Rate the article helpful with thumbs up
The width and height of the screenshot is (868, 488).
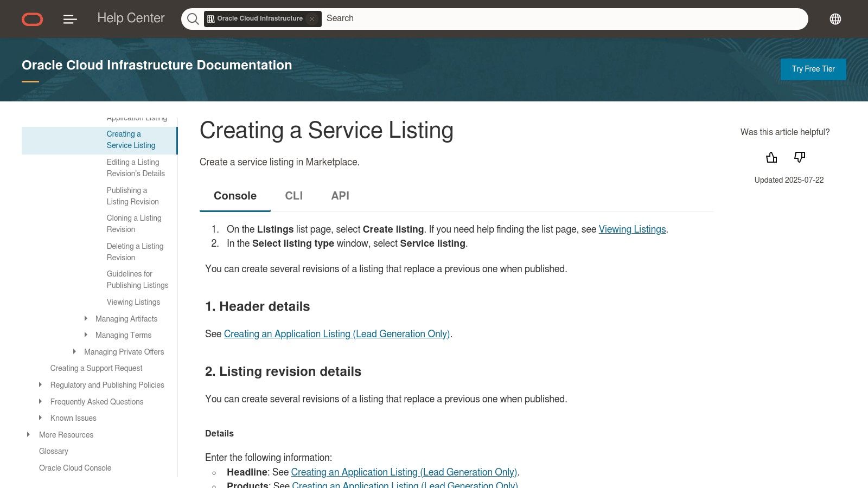click(771, 157)
